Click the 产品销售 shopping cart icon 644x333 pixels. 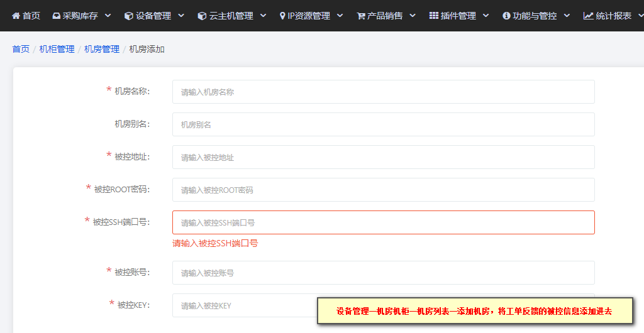361,16
